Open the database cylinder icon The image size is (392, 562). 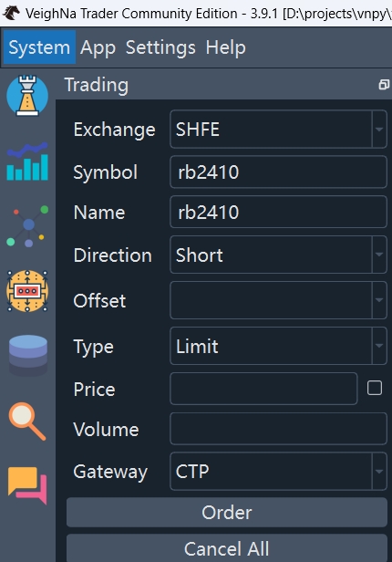pyautogui.click(x=28, y=355)
